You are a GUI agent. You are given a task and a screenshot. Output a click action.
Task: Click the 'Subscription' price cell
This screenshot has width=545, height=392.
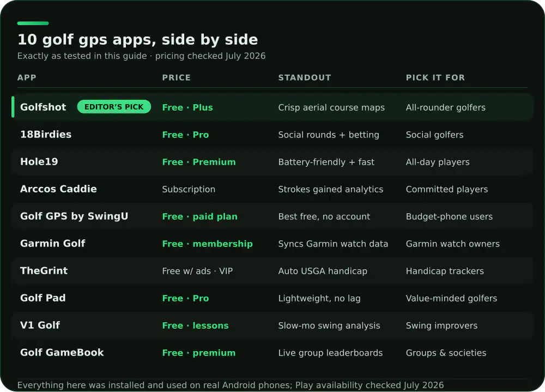coord(189,189)
